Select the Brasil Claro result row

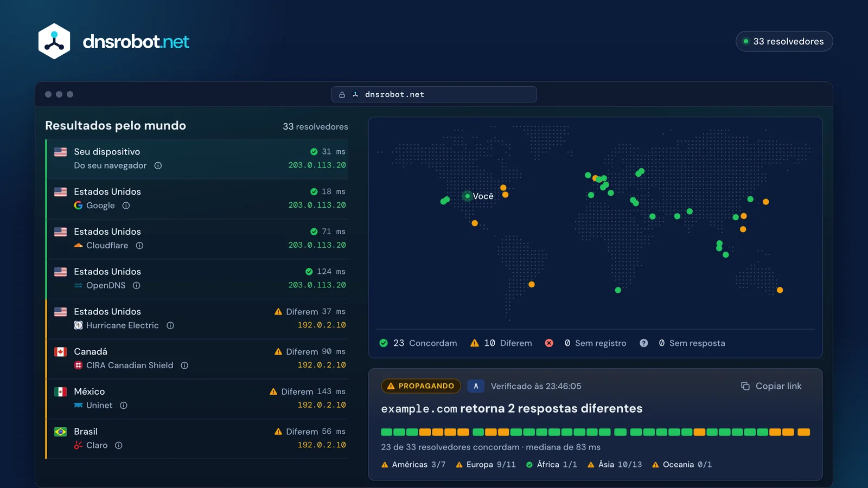pos(197,439)
